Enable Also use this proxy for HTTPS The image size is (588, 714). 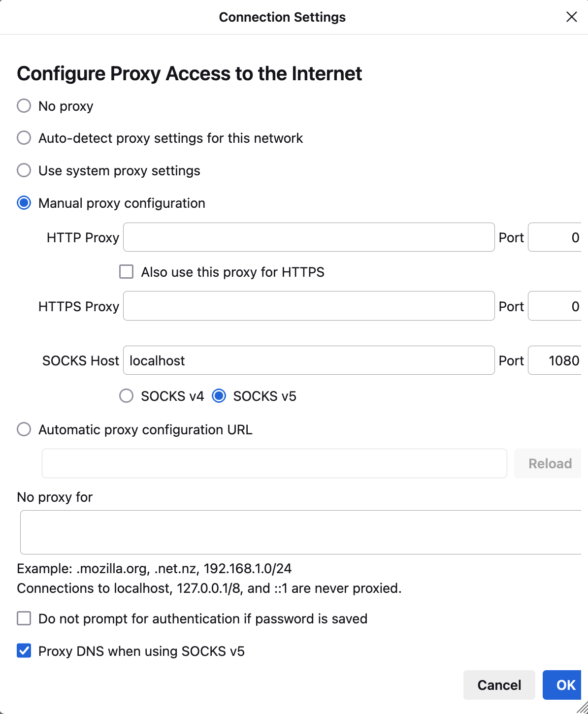(127, 272)
